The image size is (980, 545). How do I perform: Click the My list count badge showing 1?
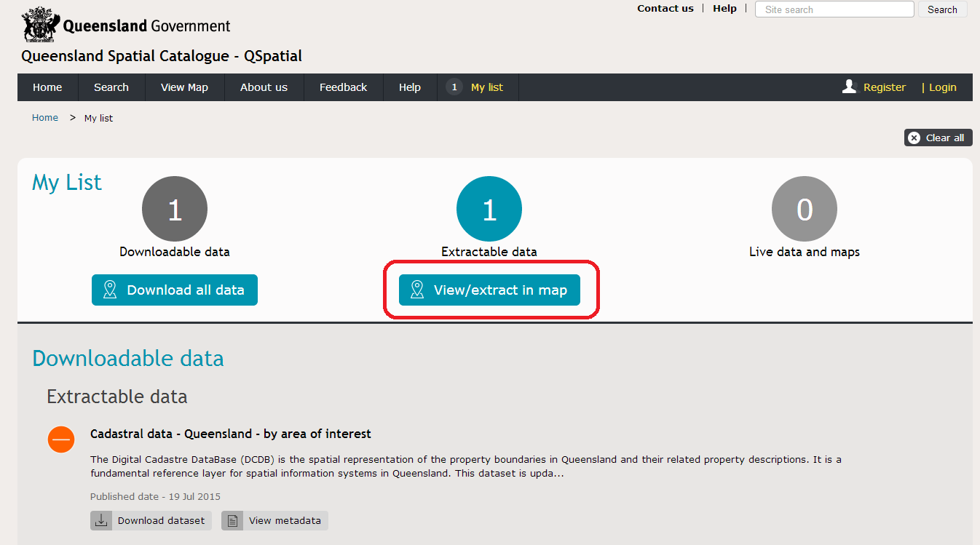point(454,87)
